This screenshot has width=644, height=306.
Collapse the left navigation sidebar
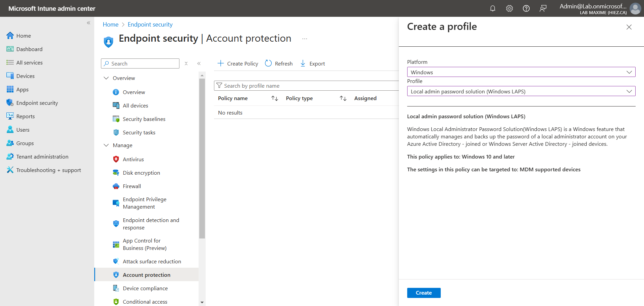coord(89,23)
